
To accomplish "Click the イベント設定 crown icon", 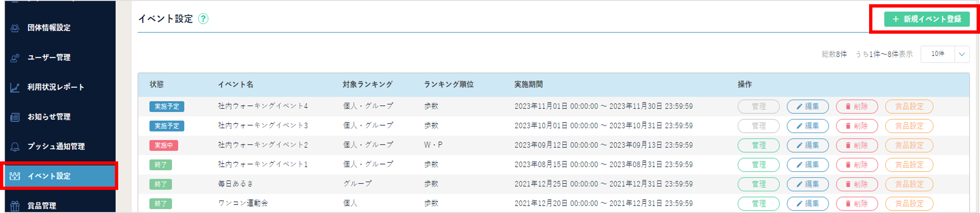I will pos(15,176).
